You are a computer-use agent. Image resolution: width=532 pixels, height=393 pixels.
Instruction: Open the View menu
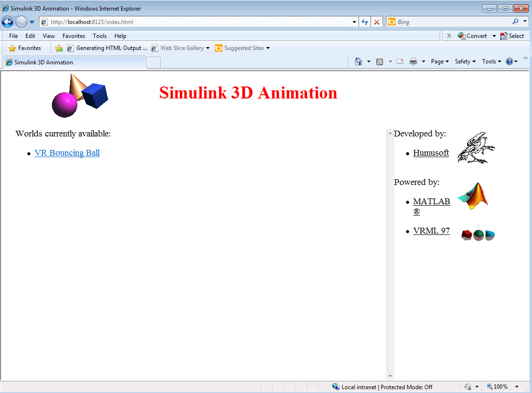tap(49, 36)
